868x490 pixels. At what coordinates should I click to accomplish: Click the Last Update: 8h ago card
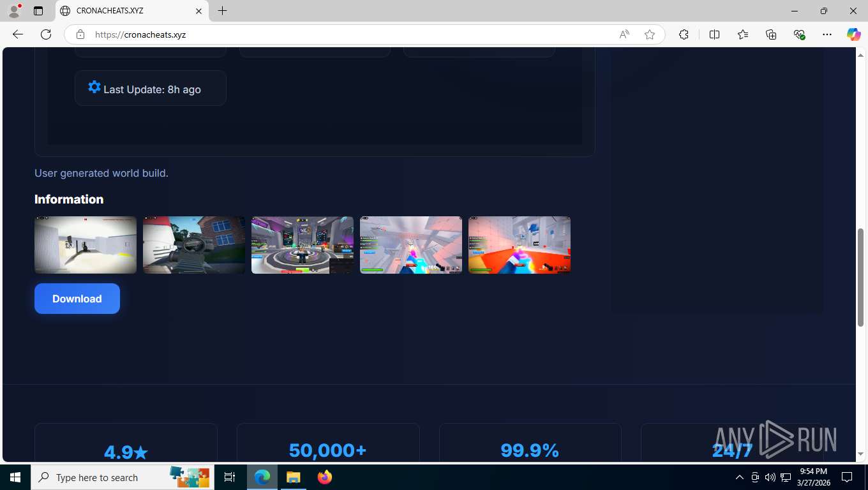click(151, 88)
